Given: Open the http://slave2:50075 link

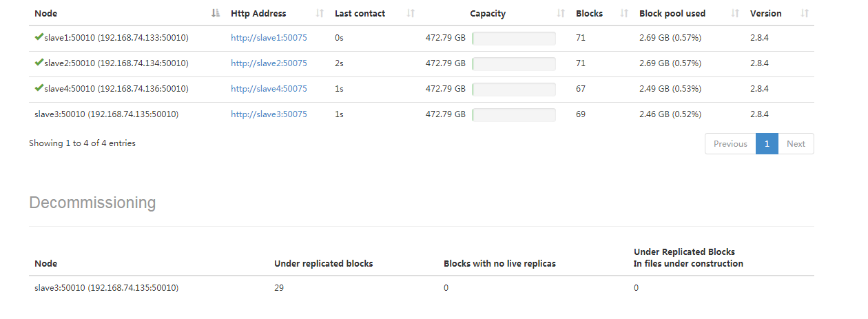Looking at the screenshot, I should click(269, 63).
